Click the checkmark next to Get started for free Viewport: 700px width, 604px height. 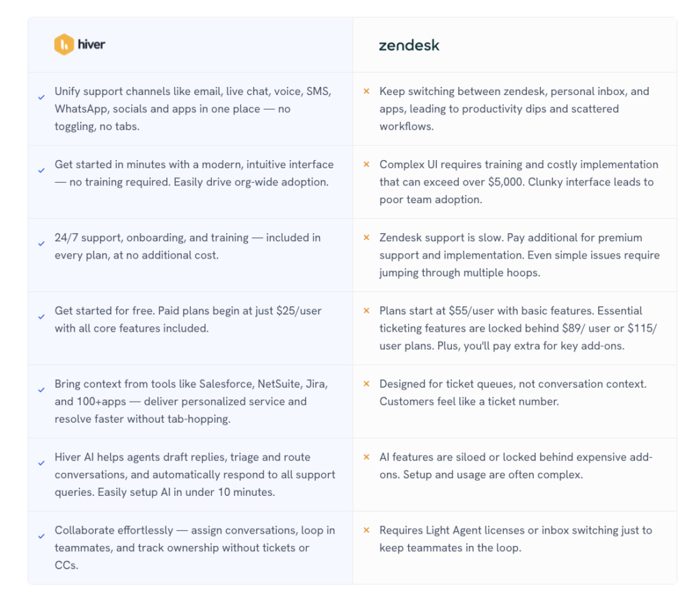[42, 317]
